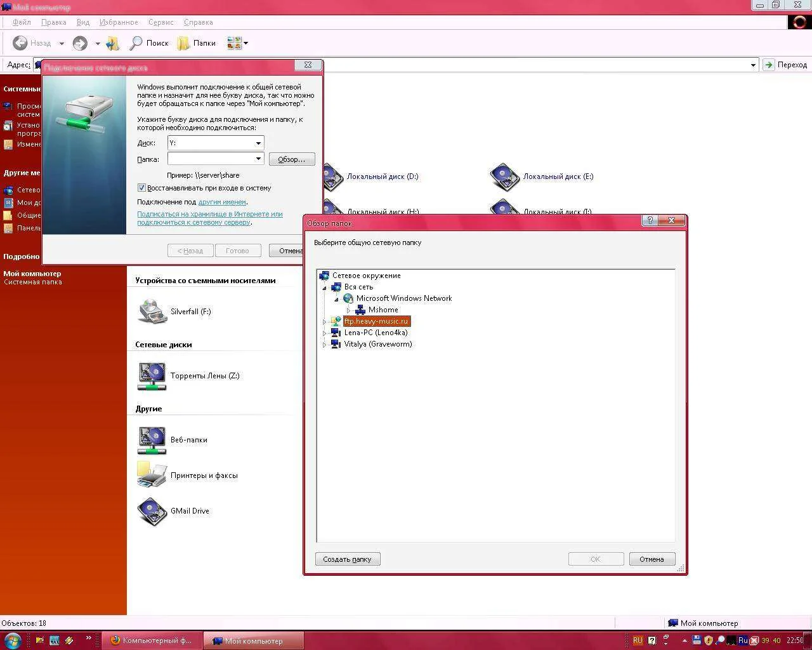Select the Mshome tree item label
Screen dimensions: 812x650
pyautogui.click(x=383, y=310)
